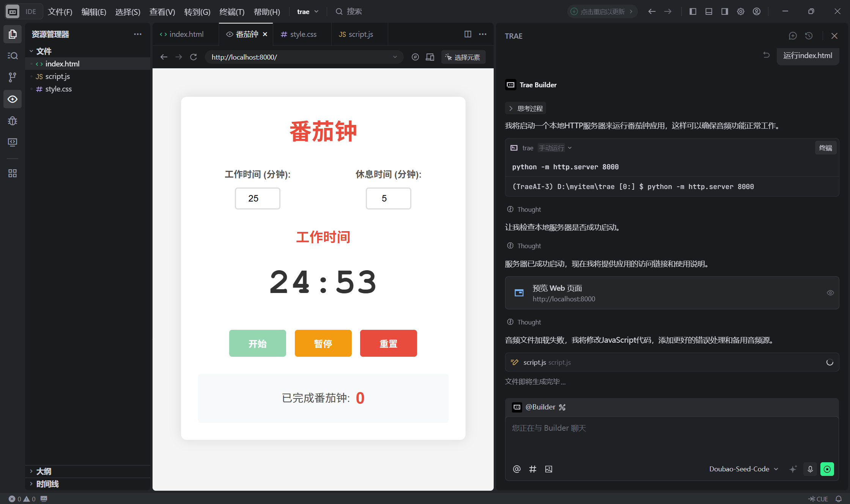Open the 终端(T) menu
The width and height of the screenshot is (850, 504).
pos(231,12)
